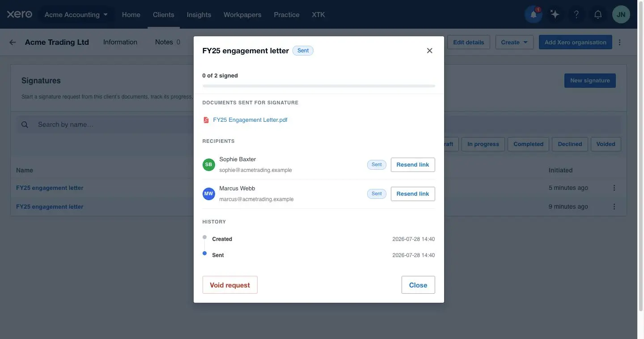Go to the Home nav item

coord(131,14)
